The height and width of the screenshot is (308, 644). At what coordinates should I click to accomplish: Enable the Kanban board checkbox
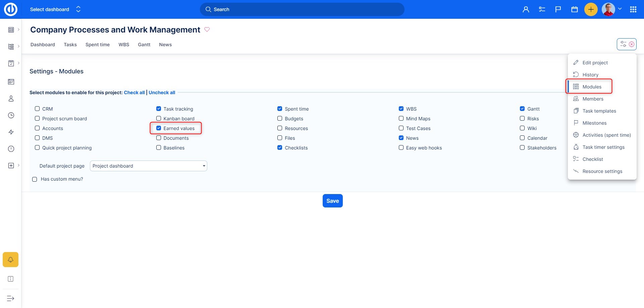pyautogui.click(x=159, y=118)
